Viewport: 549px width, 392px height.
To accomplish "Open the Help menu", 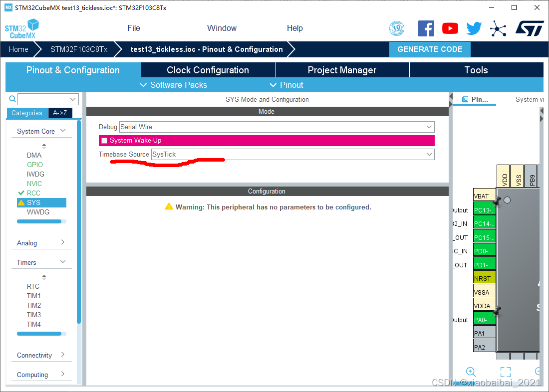I will pyautogui.click(x=295, y=28).
